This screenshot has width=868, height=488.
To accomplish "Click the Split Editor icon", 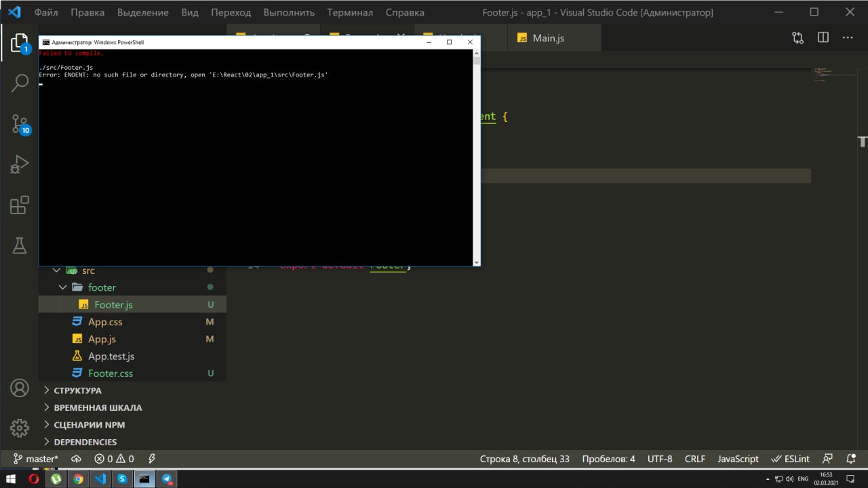I will [823, 38].
